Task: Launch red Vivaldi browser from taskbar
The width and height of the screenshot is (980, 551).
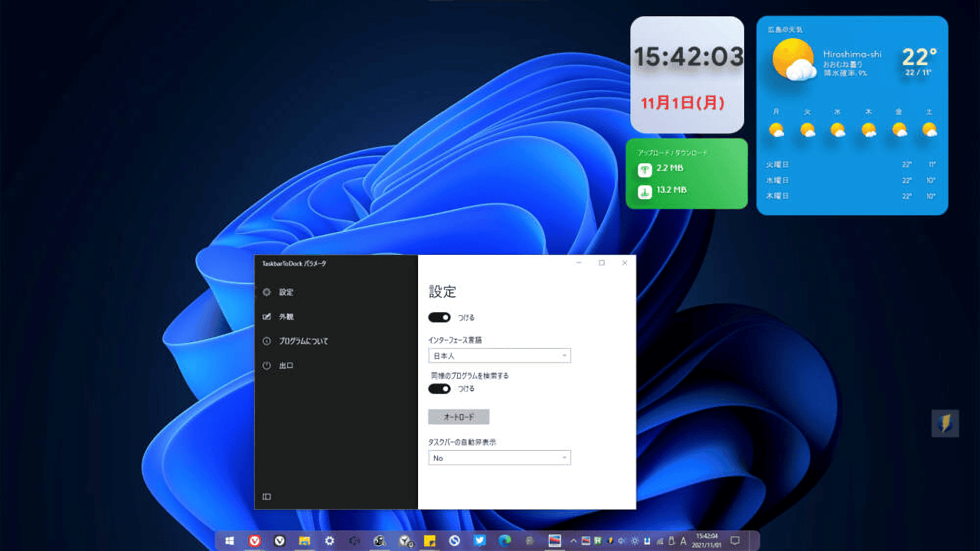Action: tap(254, 540)
